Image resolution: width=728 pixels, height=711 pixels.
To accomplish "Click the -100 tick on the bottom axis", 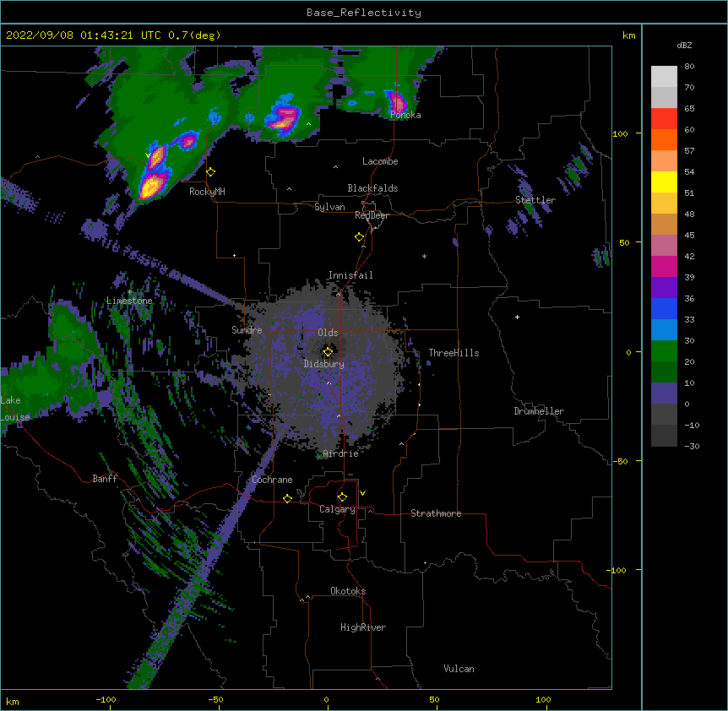I will pyautogui.click(x=106, y=699).
